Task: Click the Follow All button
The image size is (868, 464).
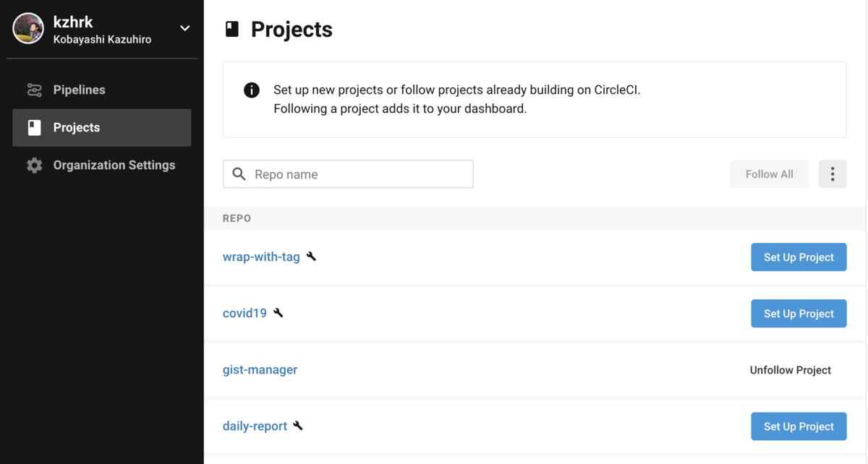Action: coord(769,174)
